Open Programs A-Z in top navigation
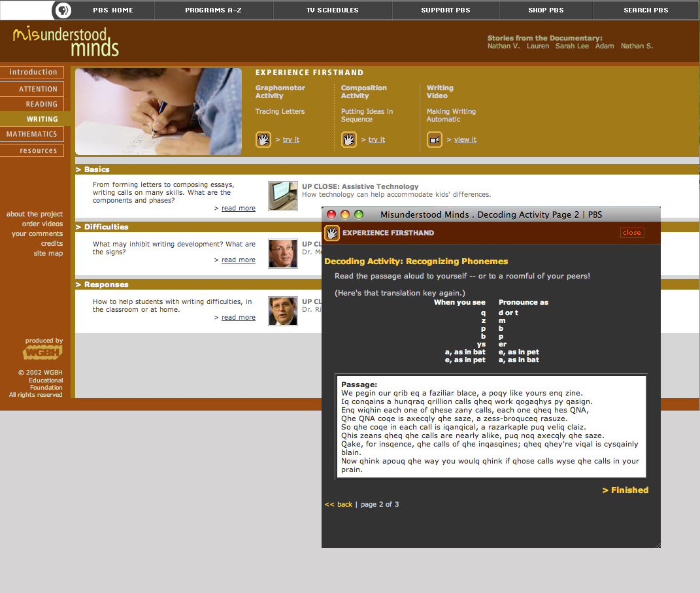 click(213, 10)
